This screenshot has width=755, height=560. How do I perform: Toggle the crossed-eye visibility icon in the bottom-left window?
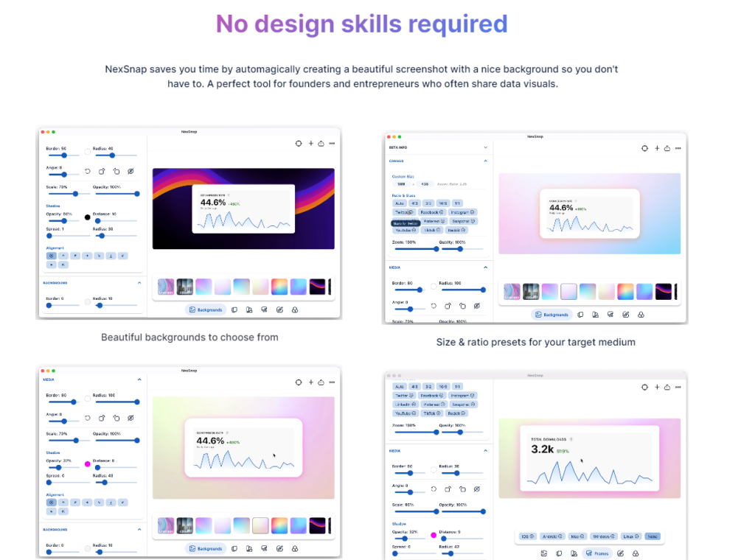pos(131,418)
